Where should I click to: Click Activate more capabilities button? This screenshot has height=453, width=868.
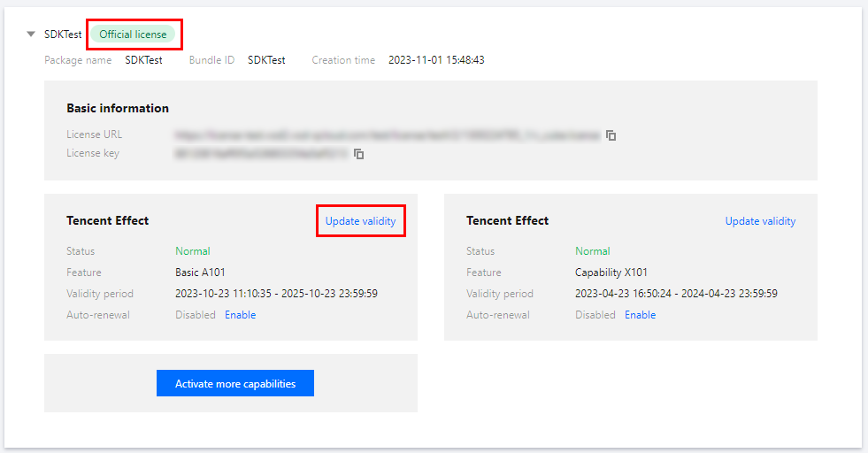(x=235, y=383)
